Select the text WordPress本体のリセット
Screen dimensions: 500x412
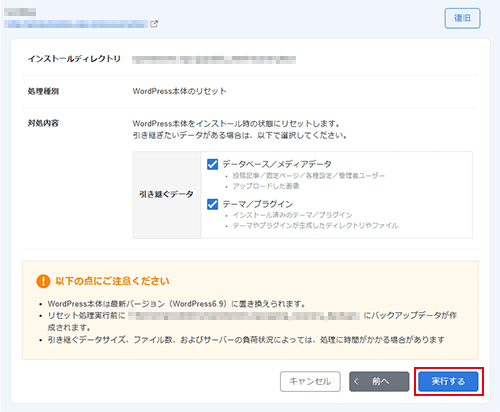[179, 91]
